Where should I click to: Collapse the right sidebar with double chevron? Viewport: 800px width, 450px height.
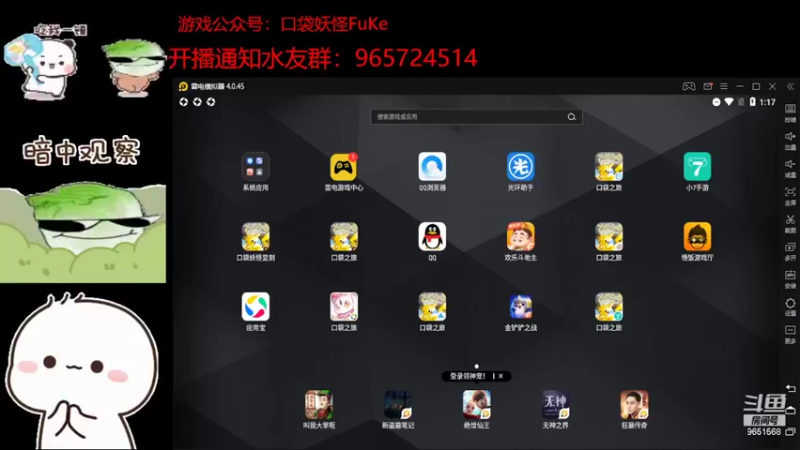(x=790, y=86)
